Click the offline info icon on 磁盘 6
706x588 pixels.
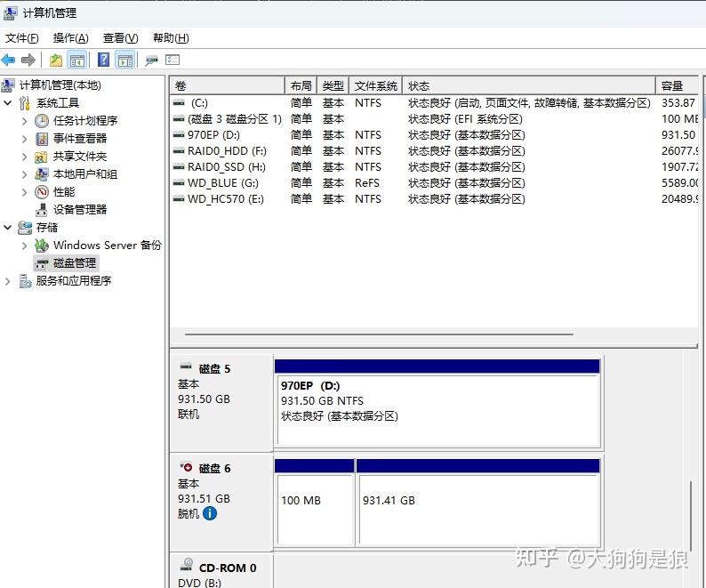(210, 513)
